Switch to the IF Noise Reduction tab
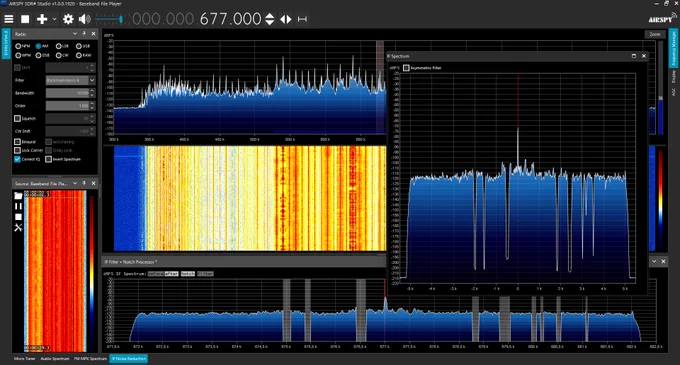Image resolution: width=680 pixels, height=365 pixels. tap(129, 358)
